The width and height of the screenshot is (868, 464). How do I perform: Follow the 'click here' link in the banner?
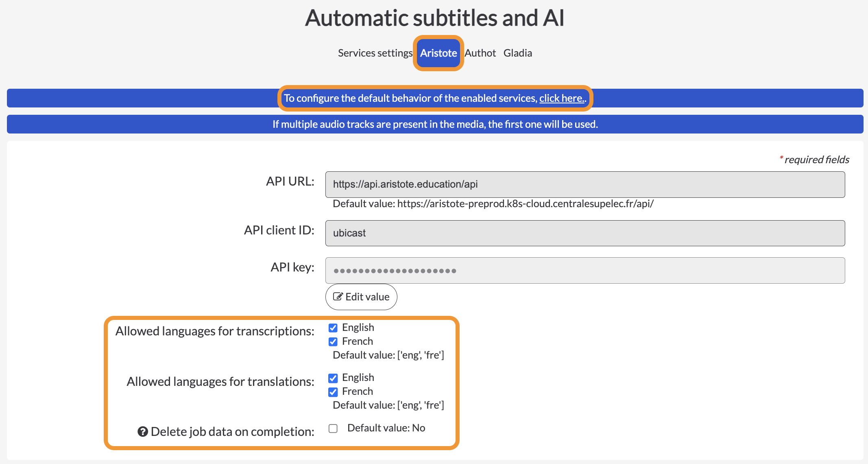coord(562,98)
